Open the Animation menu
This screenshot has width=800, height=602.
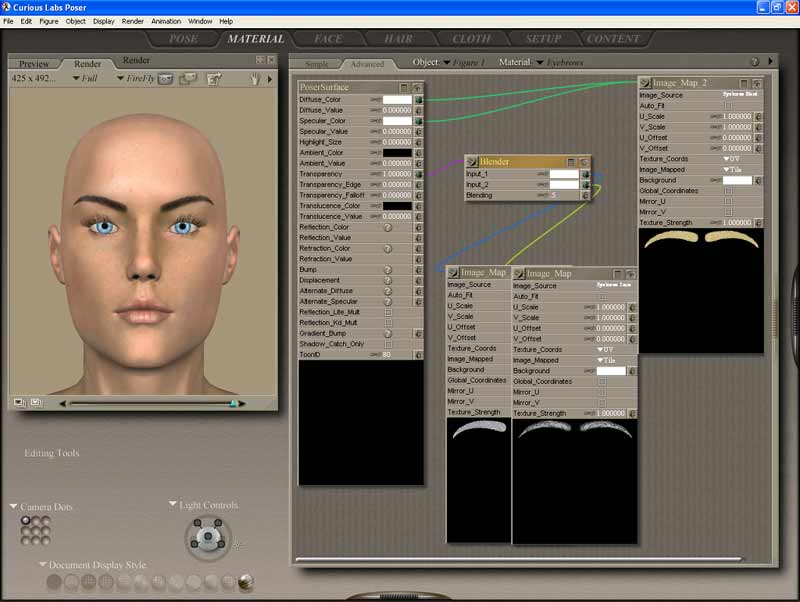coord(166,21)
